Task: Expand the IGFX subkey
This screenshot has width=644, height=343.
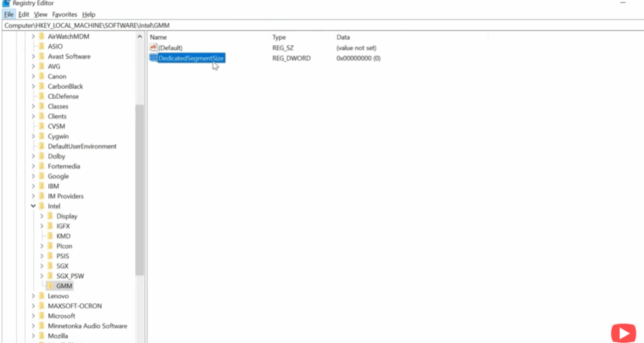Action: [x=42, y=226]
